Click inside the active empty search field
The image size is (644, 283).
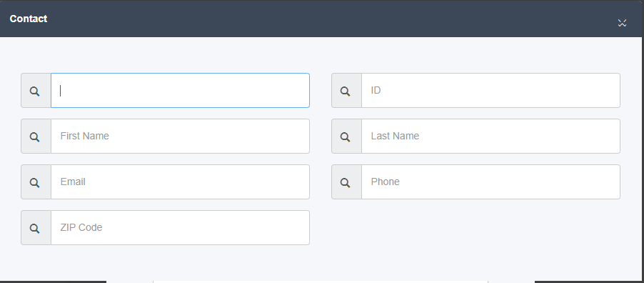coord(181,91)
